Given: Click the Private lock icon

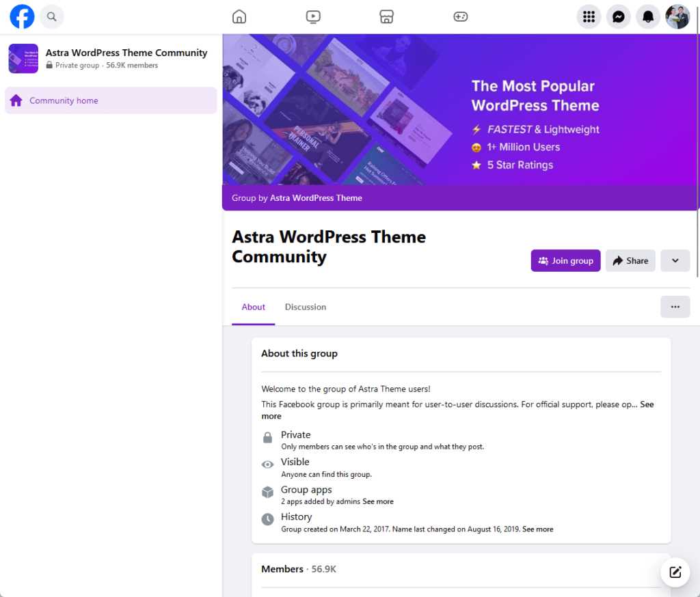Looking at the screenshot, I should (267, 438).
